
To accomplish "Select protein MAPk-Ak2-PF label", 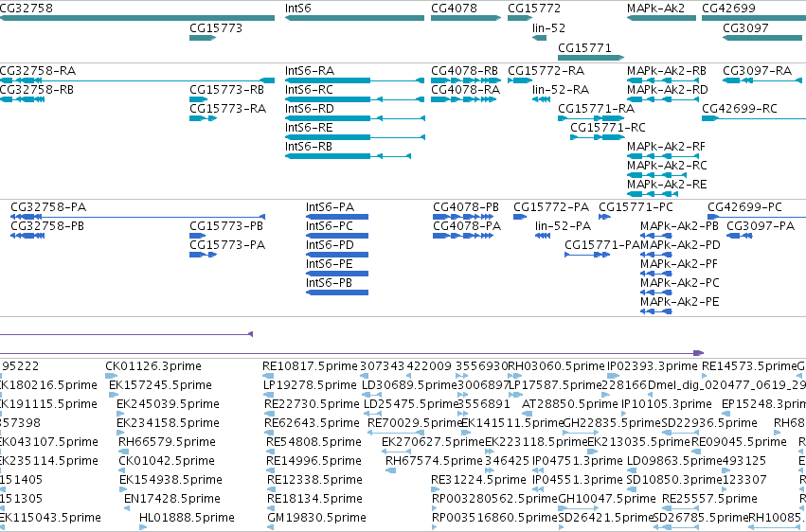I will tap(679, 264).
